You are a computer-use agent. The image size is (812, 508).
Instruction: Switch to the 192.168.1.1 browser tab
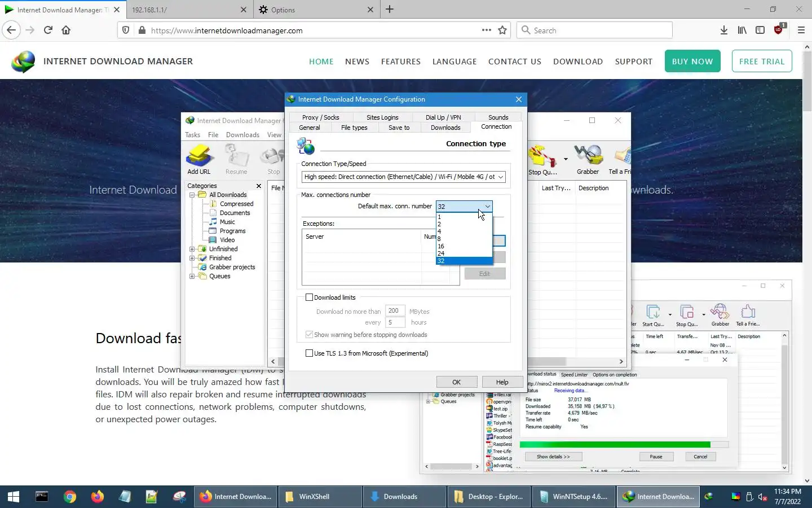(x=188, y=10)
